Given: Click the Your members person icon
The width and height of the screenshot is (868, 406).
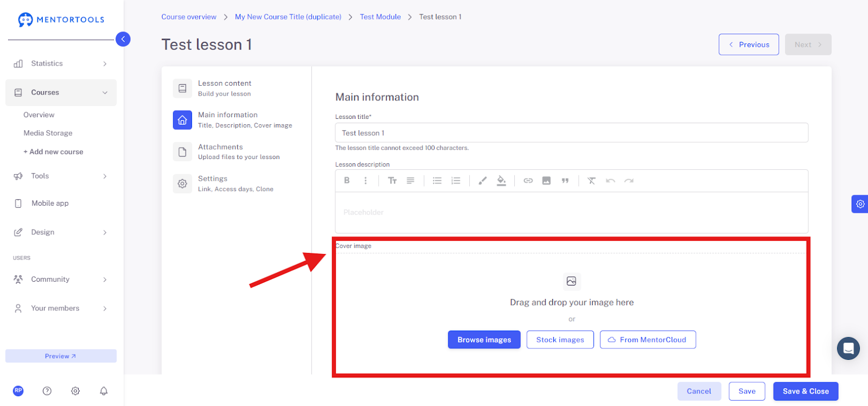Looking at the screenshot, I should (x=18, y=308).
